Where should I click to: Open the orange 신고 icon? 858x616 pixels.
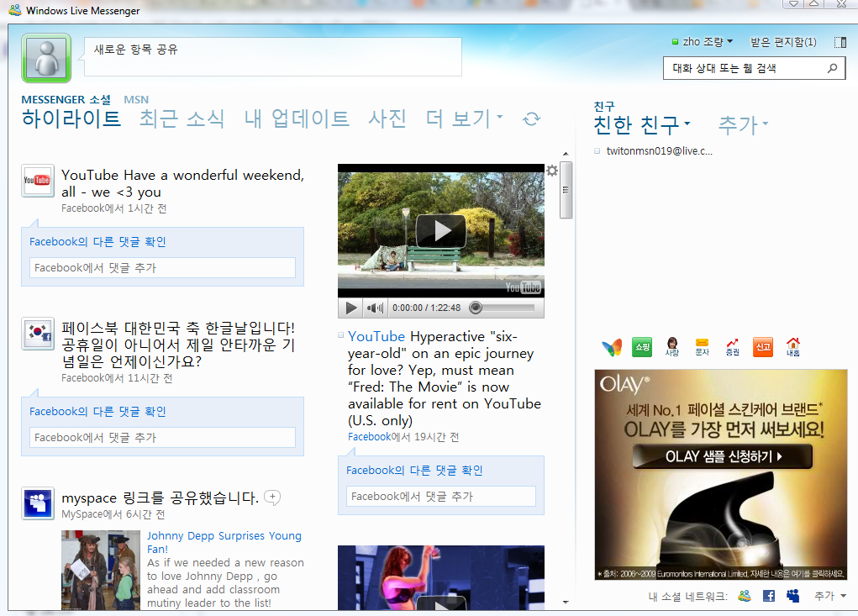tap(763, 347)
